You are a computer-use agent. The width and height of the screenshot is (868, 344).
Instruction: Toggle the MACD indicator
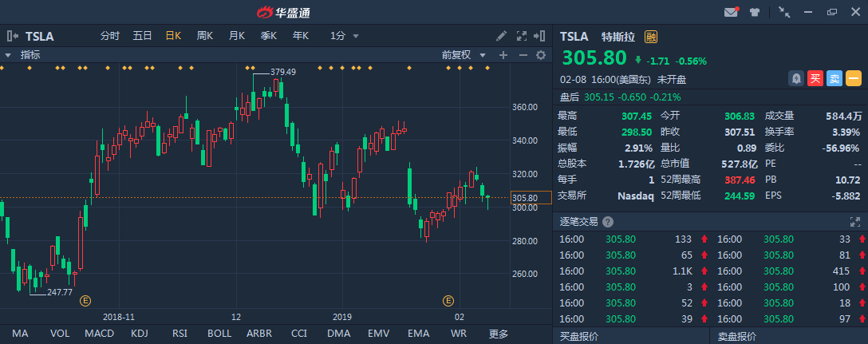point(99,334)
